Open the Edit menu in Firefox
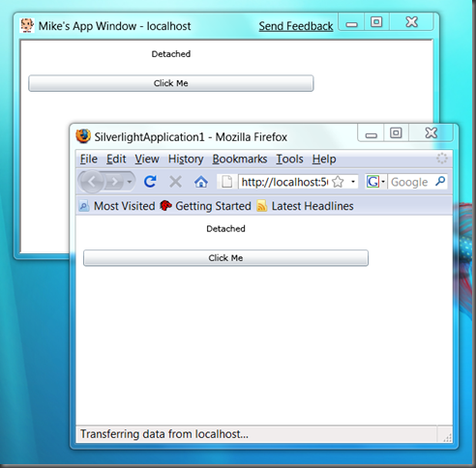 [116, 159]
